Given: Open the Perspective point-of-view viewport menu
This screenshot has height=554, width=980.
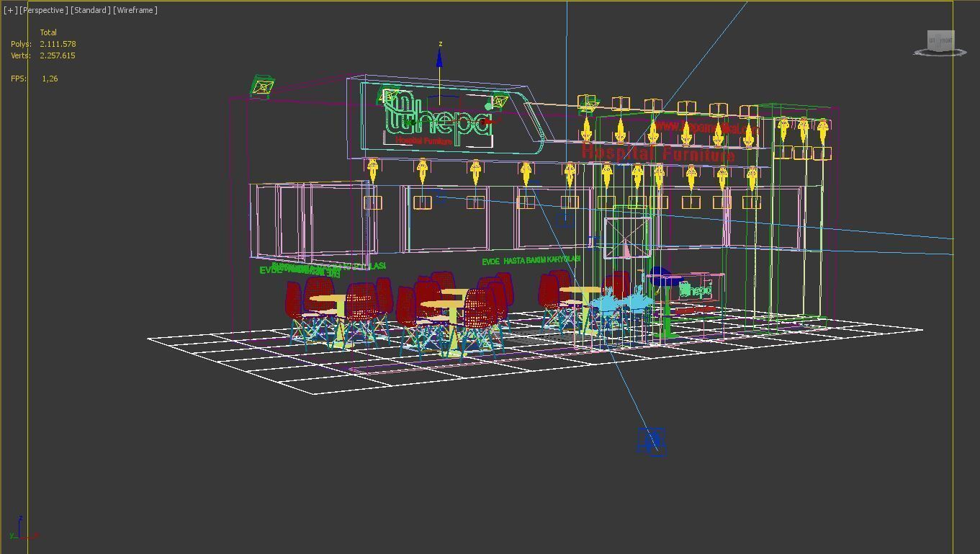Looking at the screenshot, I should (x=43, y=10).
